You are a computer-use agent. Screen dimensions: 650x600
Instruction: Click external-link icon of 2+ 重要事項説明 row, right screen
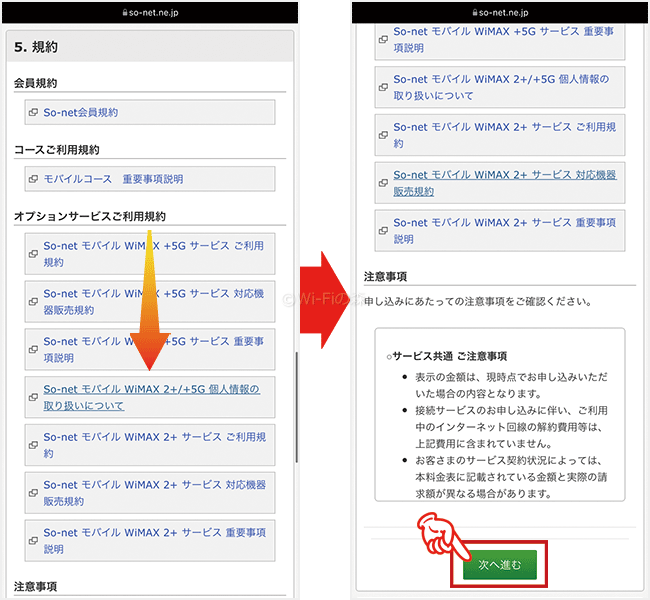click(383, 231)
